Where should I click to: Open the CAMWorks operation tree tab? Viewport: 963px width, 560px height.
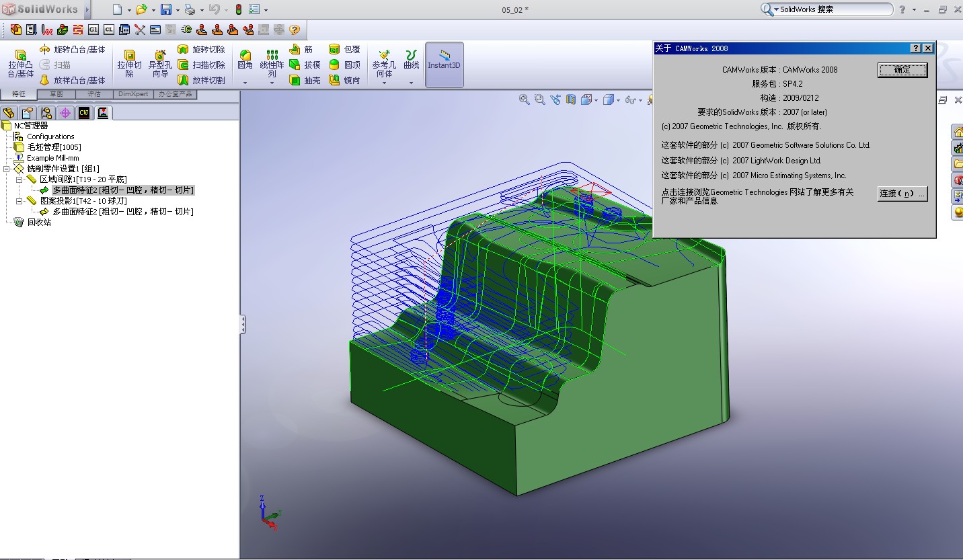click(103, 113)
